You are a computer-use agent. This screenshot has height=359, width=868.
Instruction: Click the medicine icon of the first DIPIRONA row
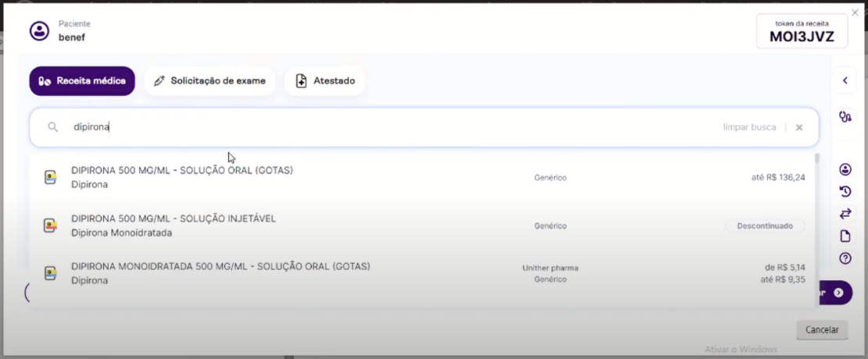(x=51, y=178)
